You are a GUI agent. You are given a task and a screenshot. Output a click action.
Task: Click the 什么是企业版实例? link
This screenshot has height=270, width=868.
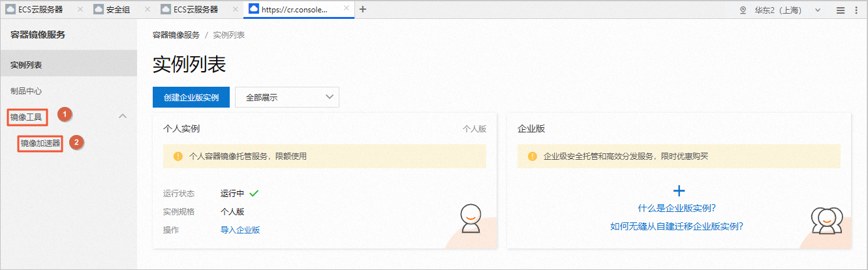[677, 208]
